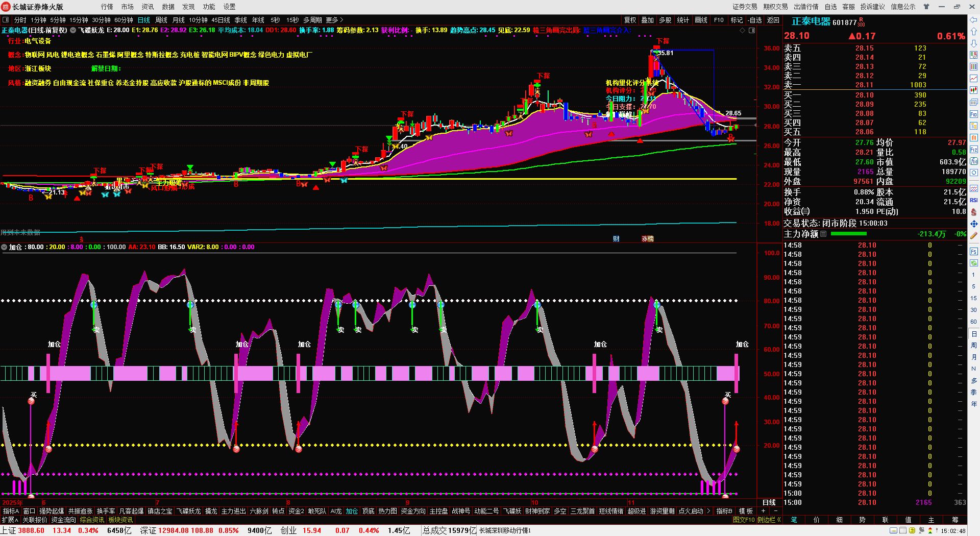Click the square pane icon beside the diamond
980x536 pixels.
(752, 31)
